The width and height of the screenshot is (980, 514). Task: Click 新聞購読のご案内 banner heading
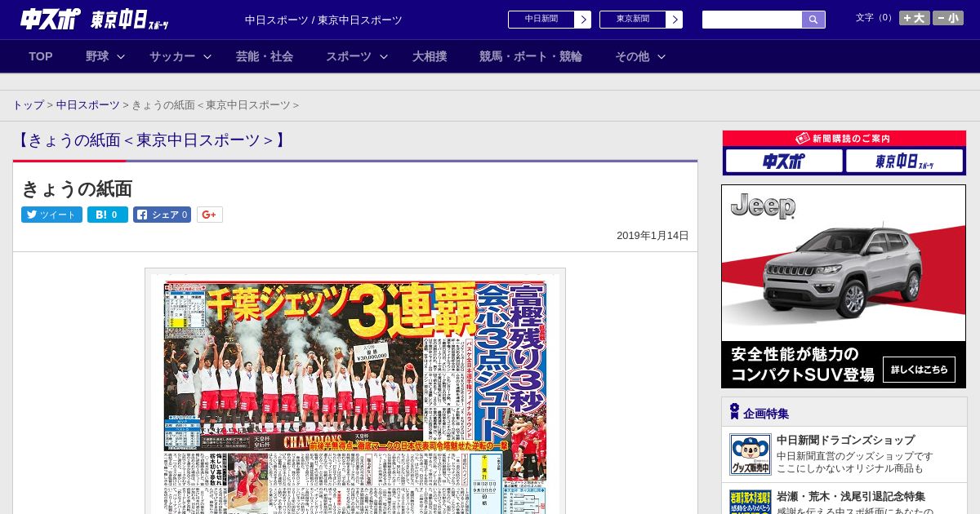point(844,139)
